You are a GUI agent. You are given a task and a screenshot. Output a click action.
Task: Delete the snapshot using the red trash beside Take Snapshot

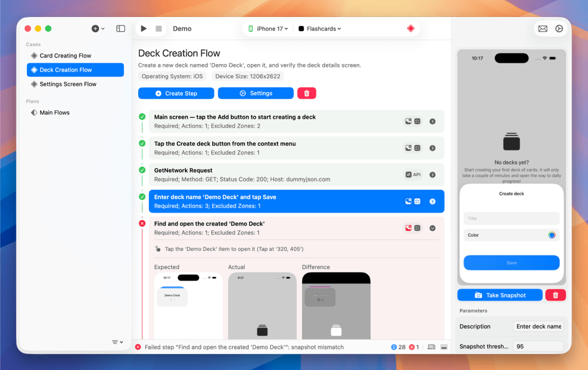(556, 295)
